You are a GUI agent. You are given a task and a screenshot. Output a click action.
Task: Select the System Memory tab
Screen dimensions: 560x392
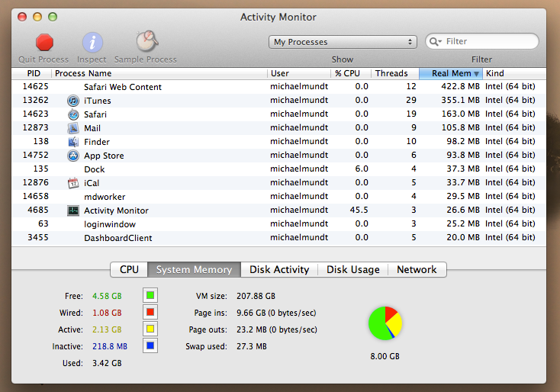[x=194, y=269]
